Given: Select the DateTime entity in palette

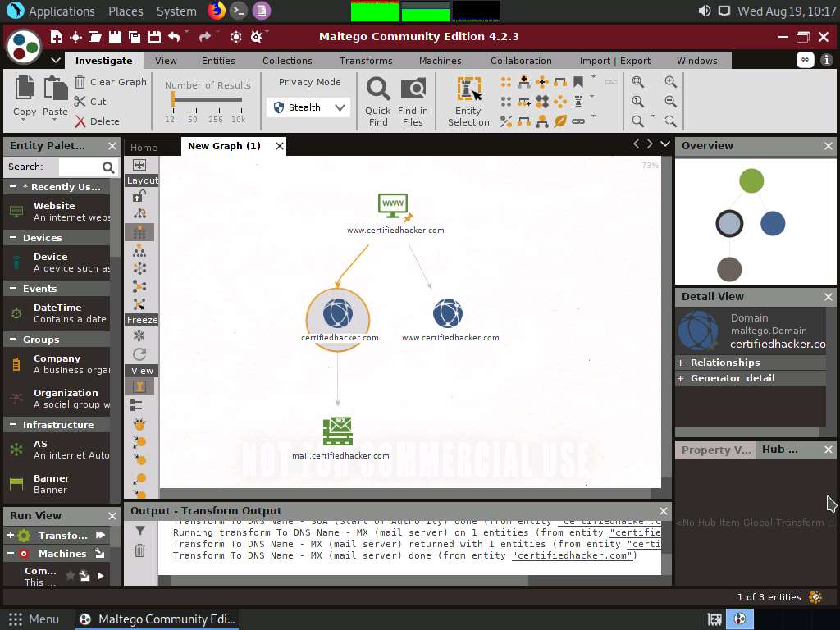Looking at the screenshot, I should point(57,313).
